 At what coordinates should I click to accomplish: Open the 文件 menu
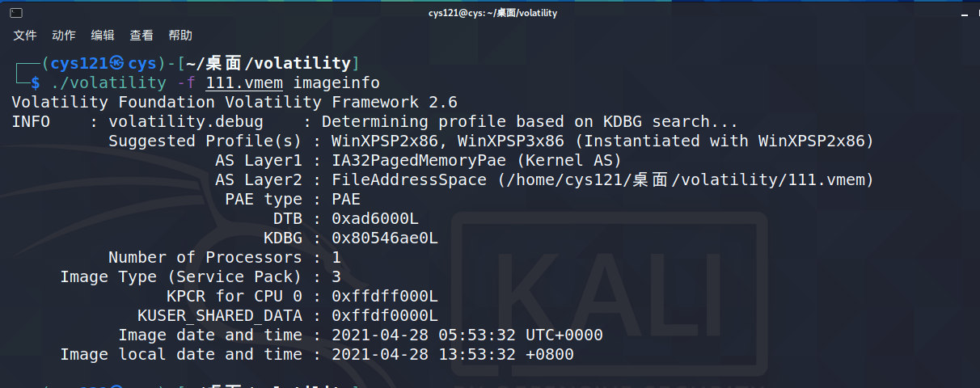click(26, 36)
